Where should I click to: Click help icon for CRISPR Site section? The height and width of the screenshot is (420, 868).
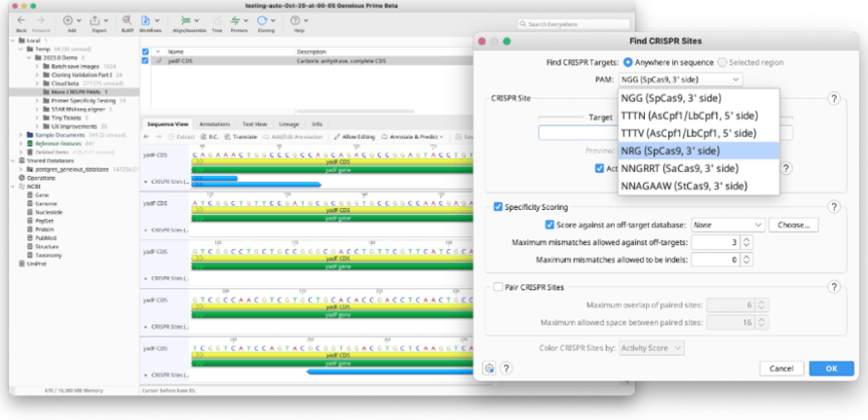(833, 98)
